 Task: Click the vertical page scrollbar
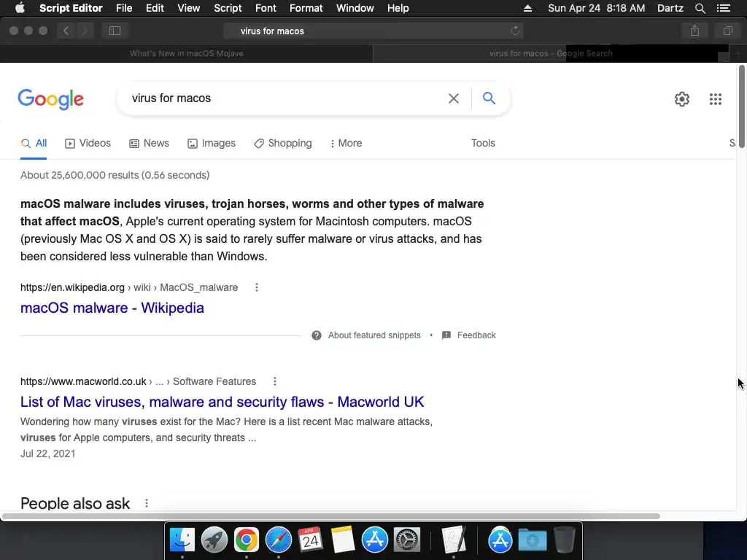(741, 107)
